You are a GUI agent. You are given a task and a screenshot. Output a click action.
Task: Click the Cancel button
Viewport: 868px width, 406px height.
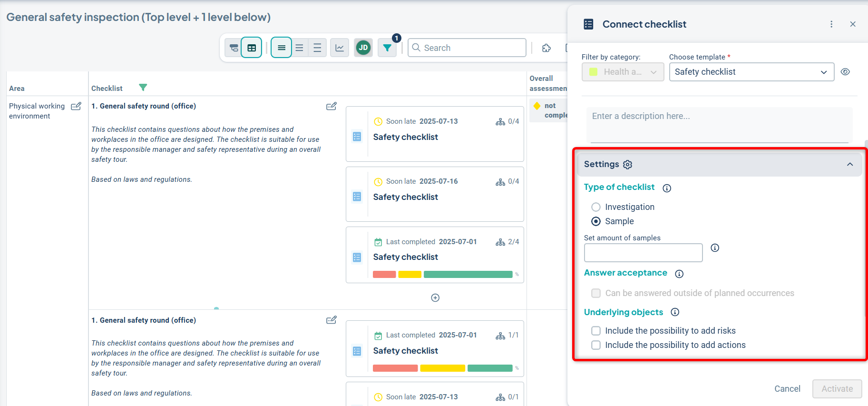coord(787,389)
